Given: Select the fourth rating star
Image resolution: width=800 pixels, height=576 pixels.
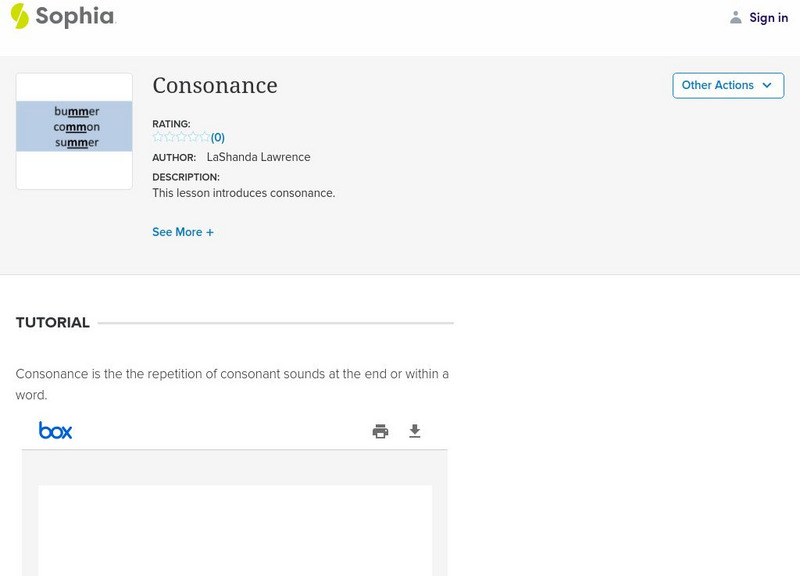Looking at the screenshot, I should (x=193, y=137).
